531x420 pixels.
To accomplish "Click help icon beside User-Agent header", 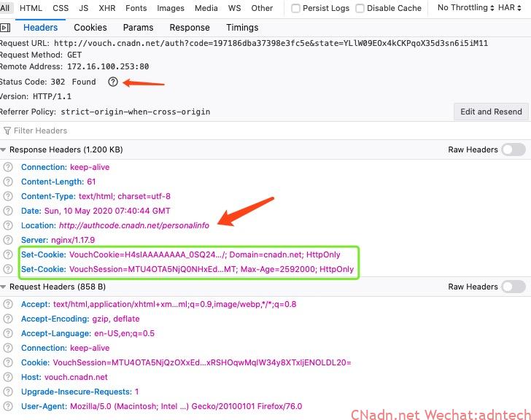I will 8,406.
